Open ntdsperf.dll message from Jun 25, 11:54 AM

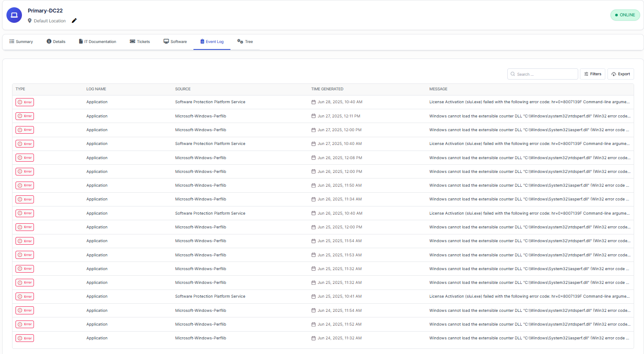[530, 241]
